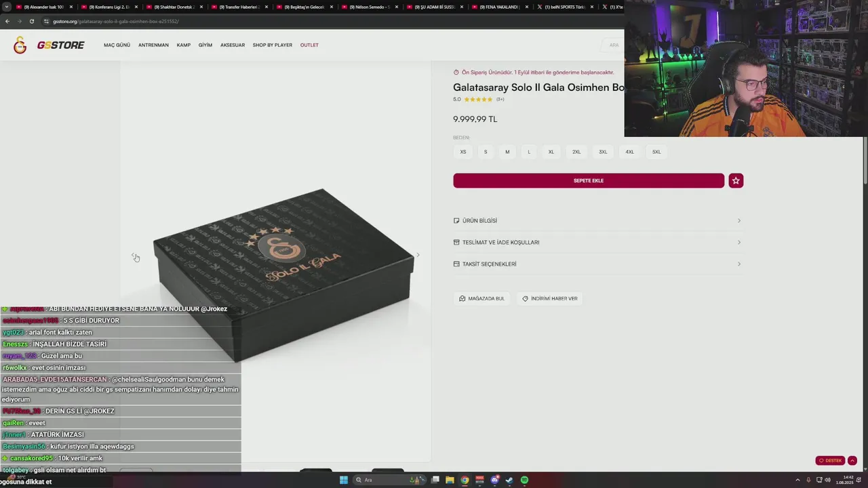The height and width of the screenshot is (488, 868).
Task: Select size XS
Action: pyautogui.click(x=463, y=152)
